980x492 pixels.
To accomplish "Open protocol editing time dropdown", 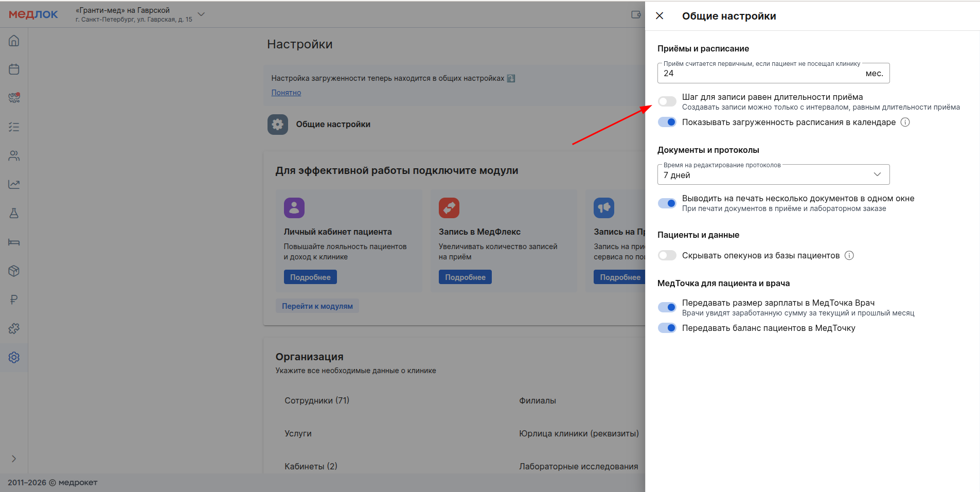I will coord(773,175).
